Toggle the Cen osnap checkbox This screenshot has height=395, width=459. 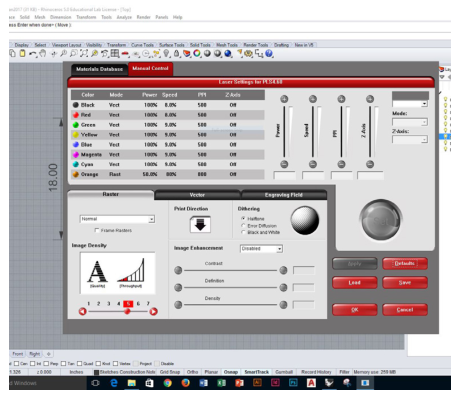16,363
